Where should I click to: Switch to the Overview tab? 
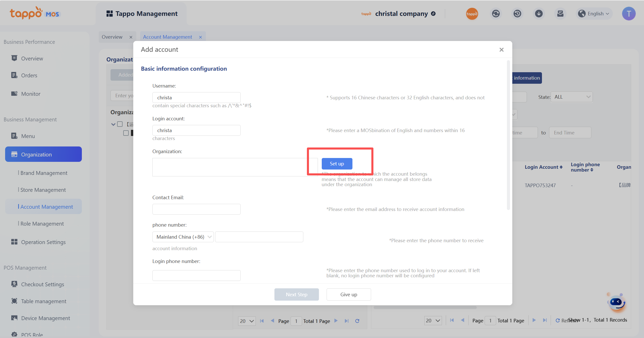(112, 37)
